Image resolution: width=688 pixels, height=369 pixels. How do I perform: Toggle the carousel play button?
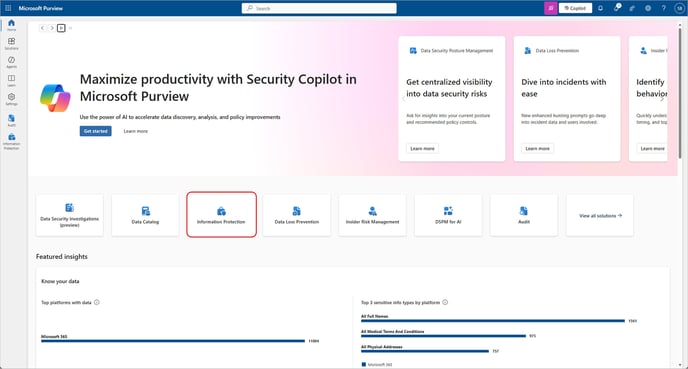tap(61, 28)
